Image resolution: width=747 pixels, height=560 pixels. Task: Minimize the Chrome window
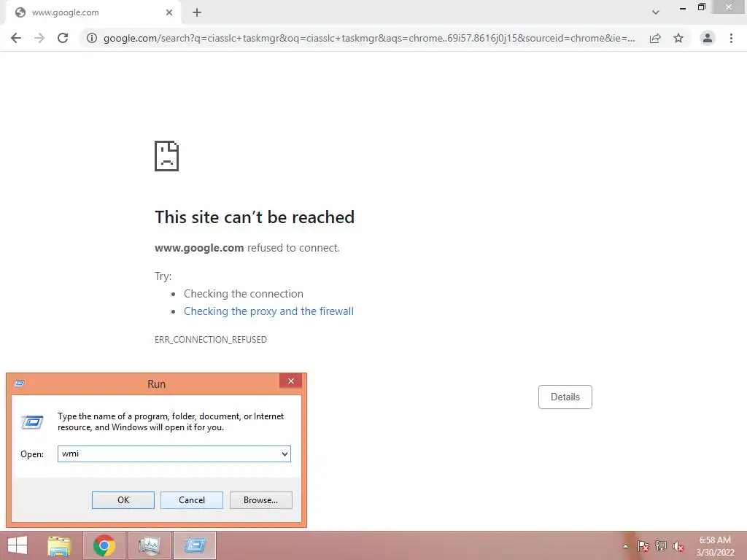click(x=683, y=7)
